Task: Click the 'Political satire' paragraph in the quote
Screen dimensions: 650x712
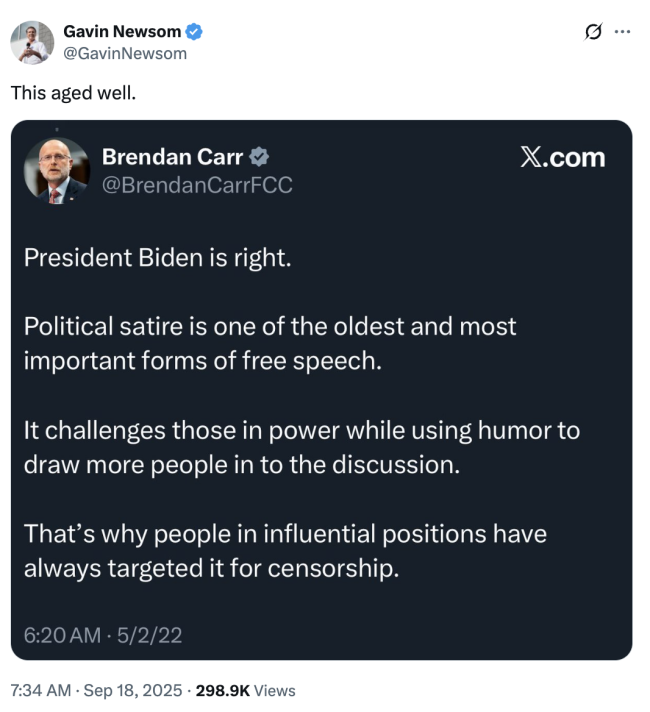Action: tap(270, 343)
